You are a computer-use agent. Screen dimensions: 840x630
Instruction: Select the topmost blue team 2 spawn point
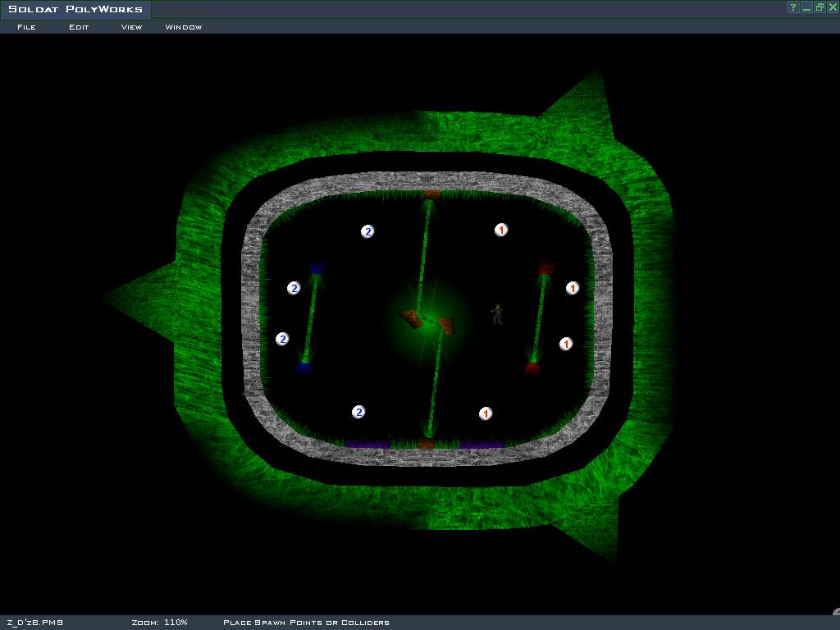point(367,231)
